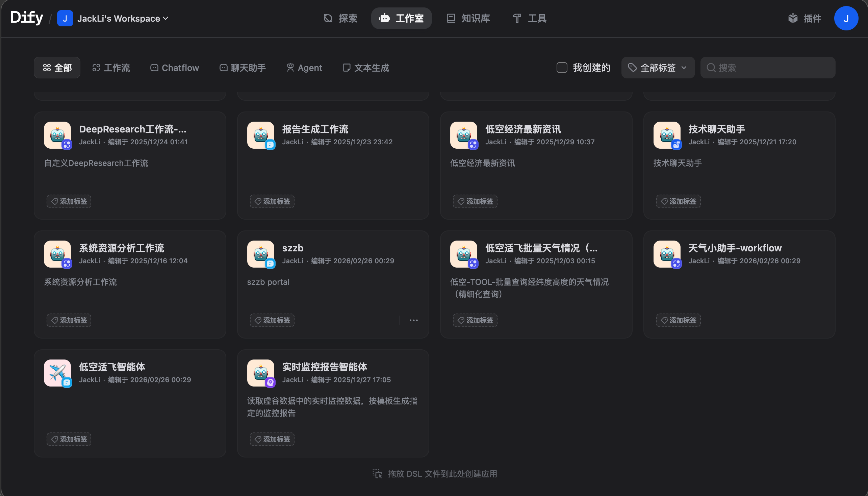The width and height of the screenshot is (868, 496).
Task: Click the three-dot menu on szzb card
Action: [413, 320]
